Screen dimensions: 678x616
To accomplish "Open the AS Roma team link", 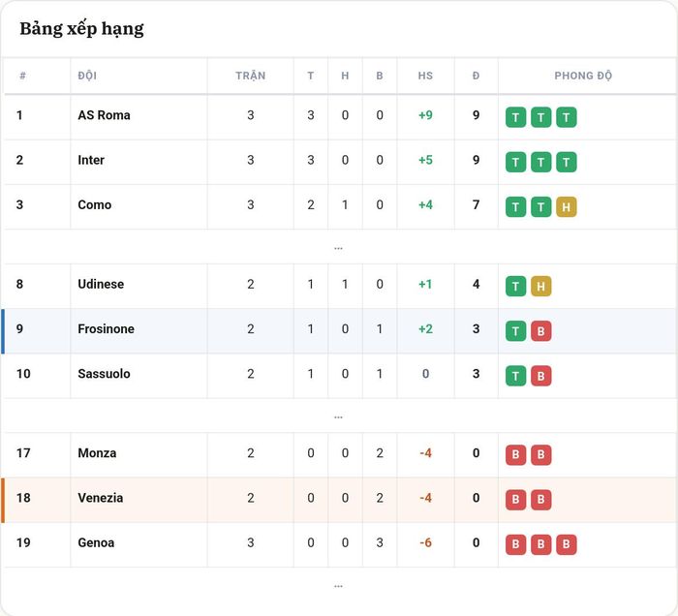I will point(104,115).
